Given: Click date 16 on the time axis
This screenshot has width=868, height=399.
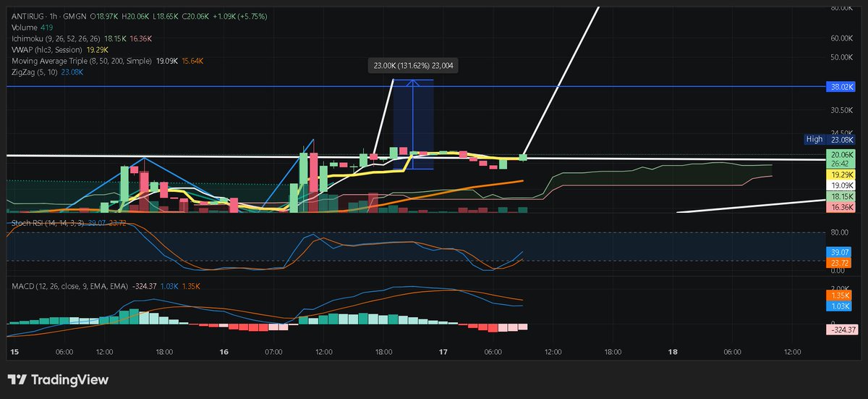Looking at the screenshot, I should [x=224, y=352].
